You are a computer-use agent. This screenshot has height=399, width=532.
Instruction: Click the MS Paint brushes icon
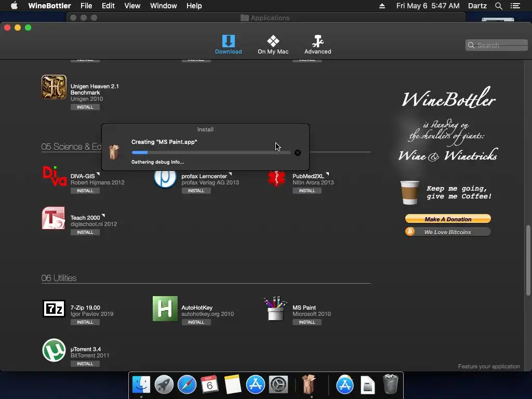coord(275,309)
